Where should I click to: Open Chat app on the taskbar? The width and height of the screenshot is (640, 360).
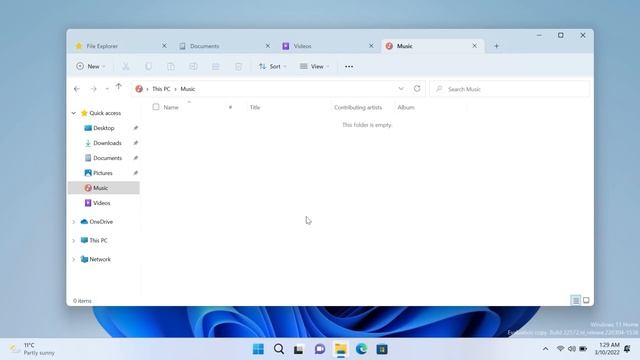click(x=320, y=349)
